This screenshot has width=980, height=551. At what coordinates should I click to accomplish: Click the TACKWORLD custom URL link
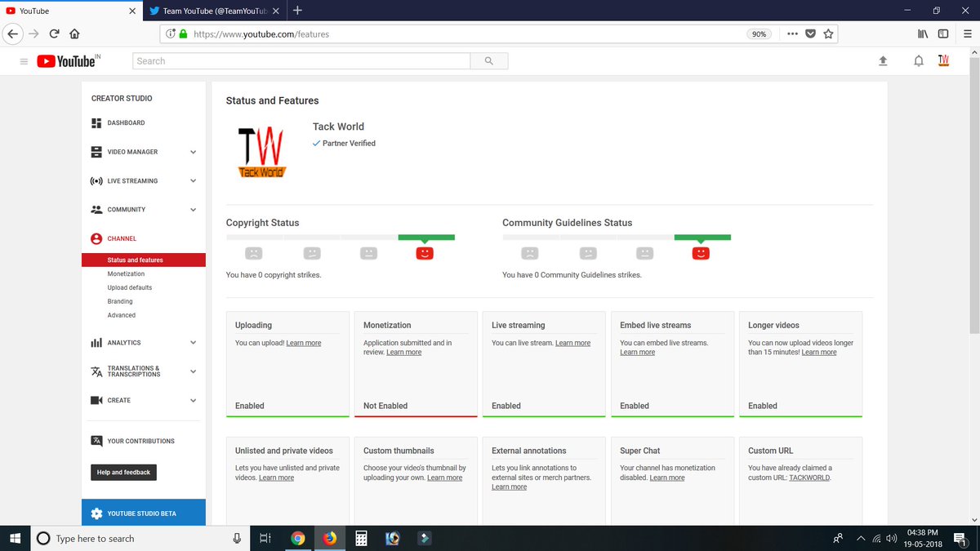pyautogui.click(x=809, y=478)
